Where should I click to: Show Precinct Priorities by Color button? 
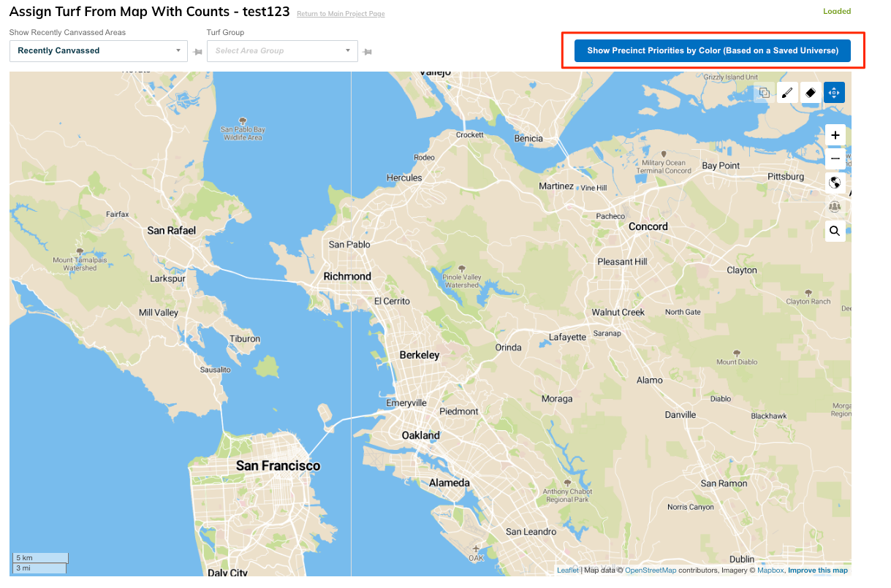(x=713, y=51)
